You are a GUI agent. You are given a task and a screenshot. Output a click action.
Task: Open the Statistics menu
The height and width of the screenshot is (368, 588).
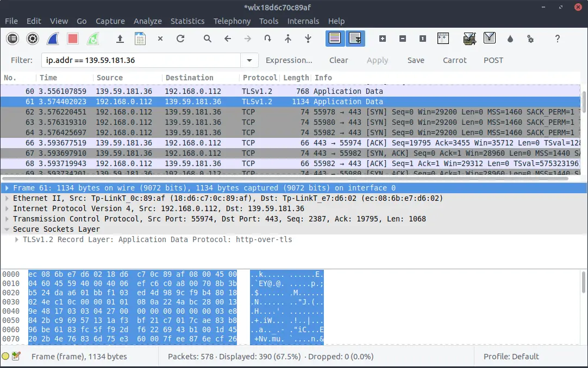(187, 21)
